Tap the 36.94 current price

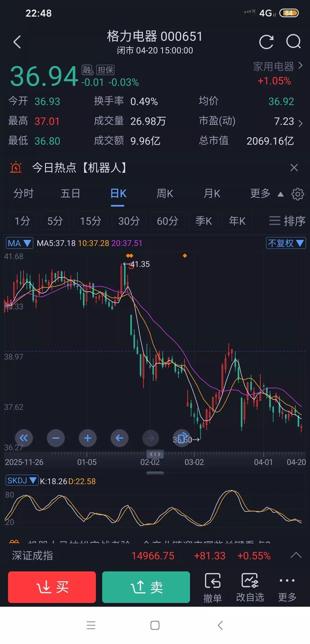coord(44,76)
